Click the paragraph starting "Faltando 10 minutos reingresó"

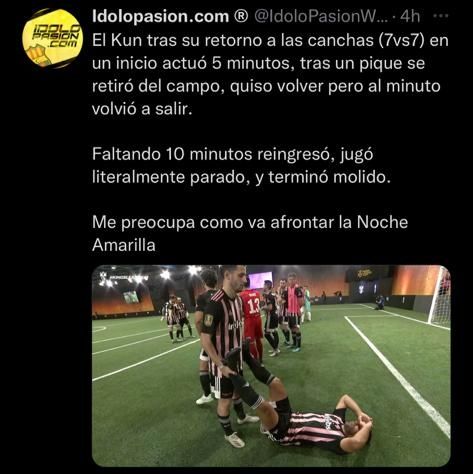click(241, 166)
